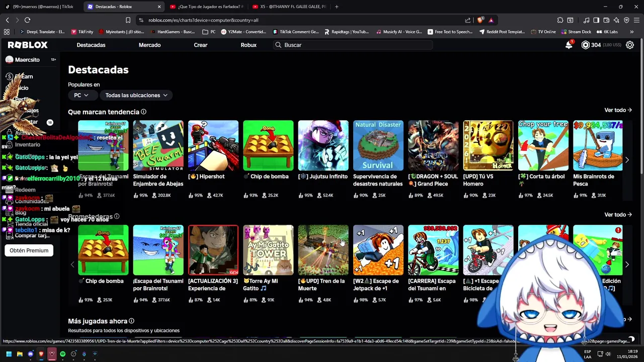Open Spotify from taskbar
Image resolution: width=644 pixels, height=362 pixels.
(62, 354)
